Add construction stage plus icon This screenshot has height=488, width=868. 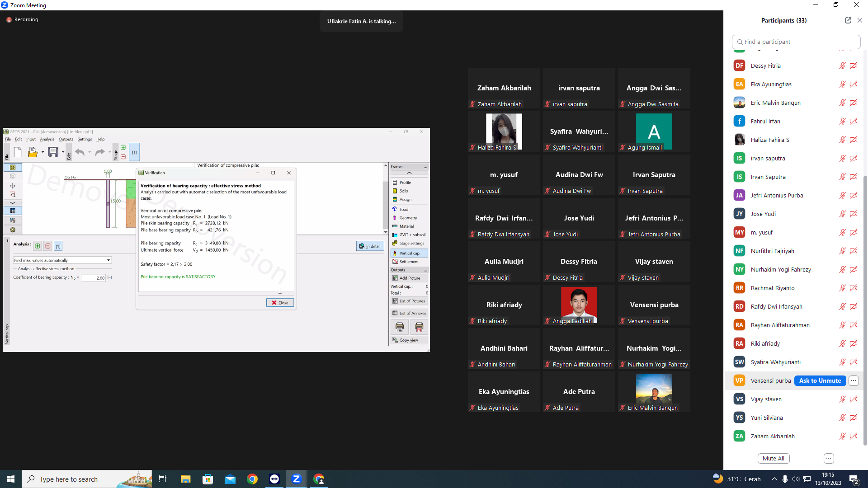[x=123, y=147]
